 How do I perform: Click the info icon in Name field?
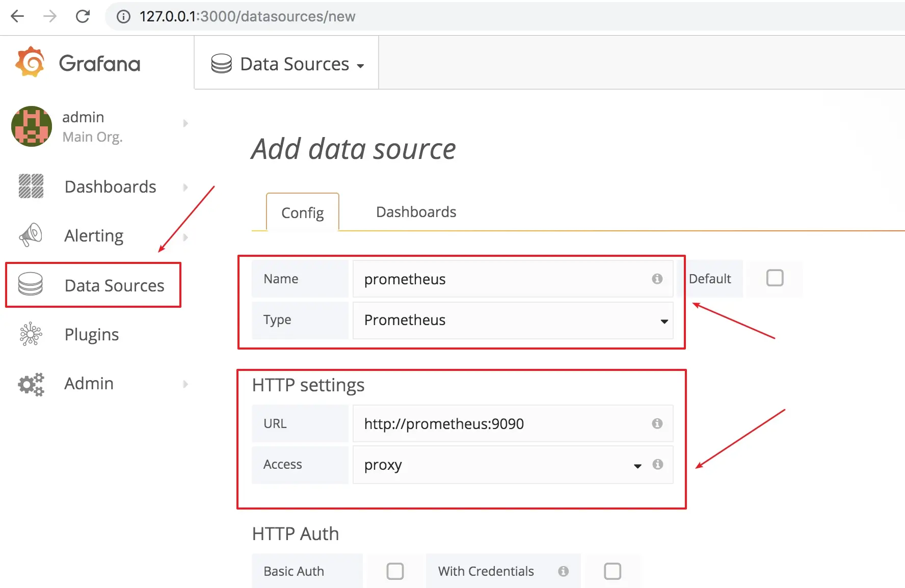pyautogui.click(x=657, y=279)
